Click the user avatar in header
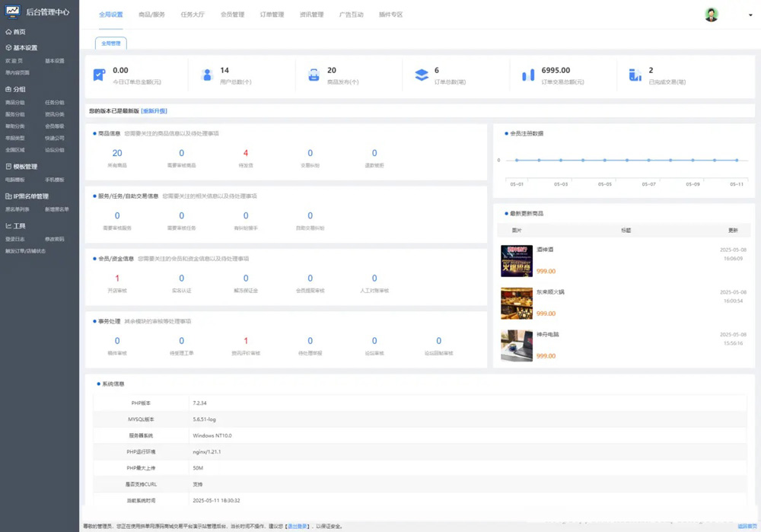Image resolution: width=761 pixels, height=532 pixels. click(711, 14)
